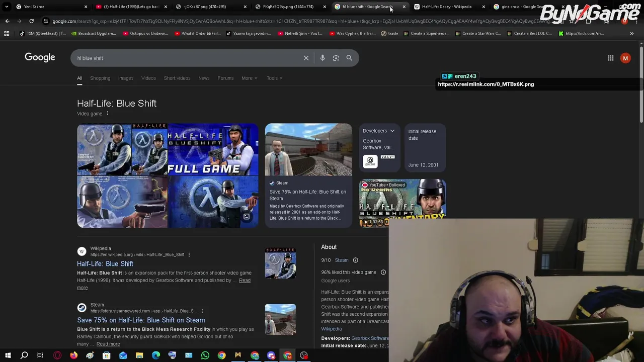This screenshot has height=362, width=644.
Task: Open thumbnail beside the Wikipedia search result
Action: coord(280,263)
